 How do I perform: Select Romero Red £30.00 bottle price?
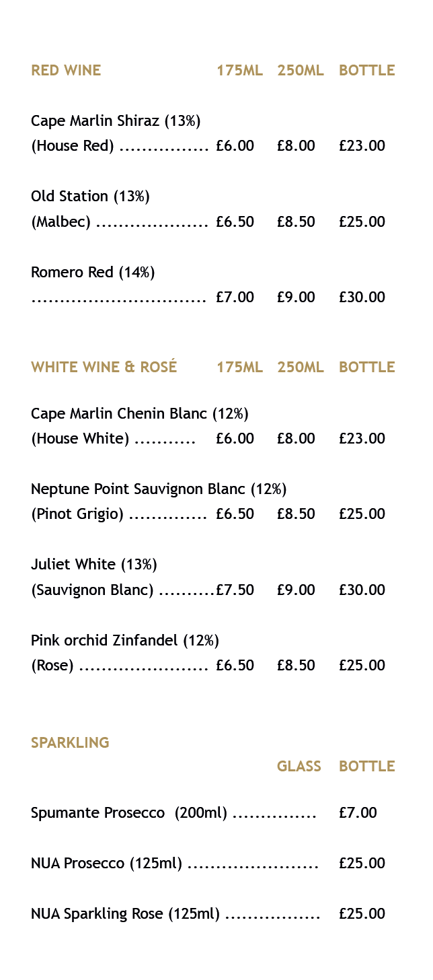click(x=362, y=297)
